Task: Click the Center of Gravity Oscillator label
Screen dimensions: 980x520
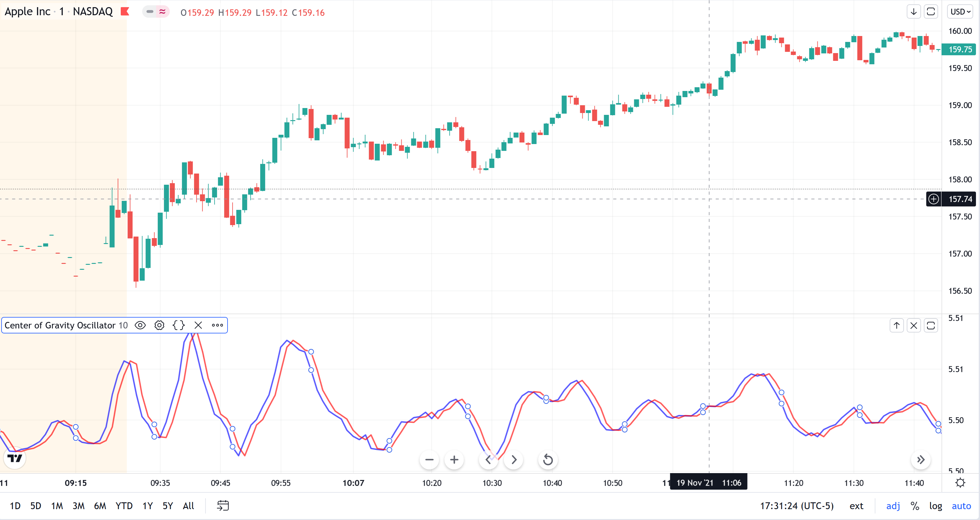Action: pyautogui.click(x=60, y=325)
